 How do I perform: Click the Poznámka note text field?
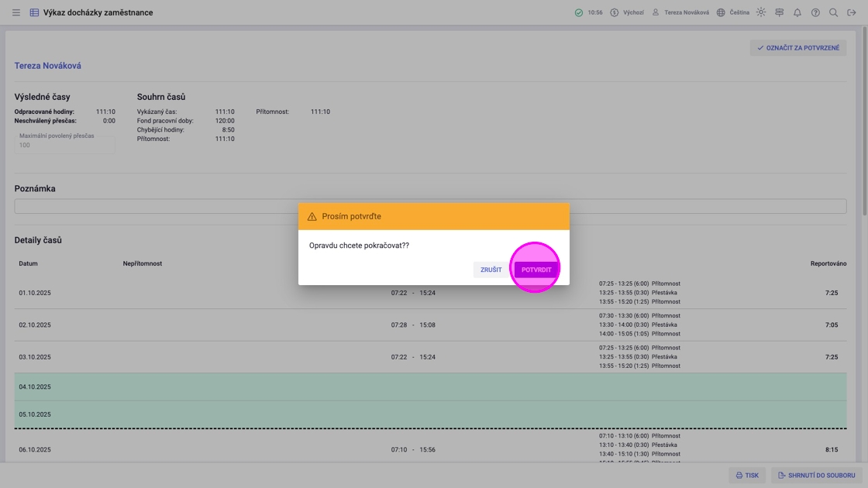pos(430,206)
